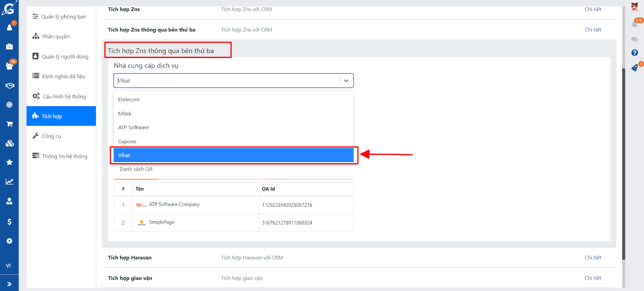Click ATP Software Company logo thumbnail
This screenshot has width=644, height=291.
coord(141,205)
